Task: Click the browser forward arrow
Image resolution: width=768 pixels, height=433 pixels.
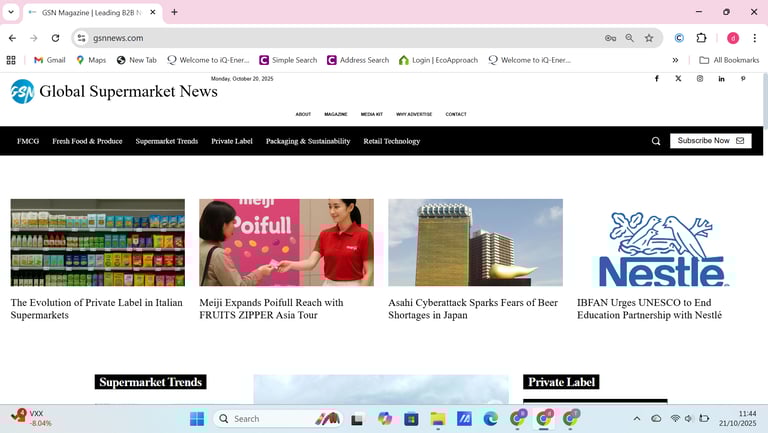Action: [34, 38]
